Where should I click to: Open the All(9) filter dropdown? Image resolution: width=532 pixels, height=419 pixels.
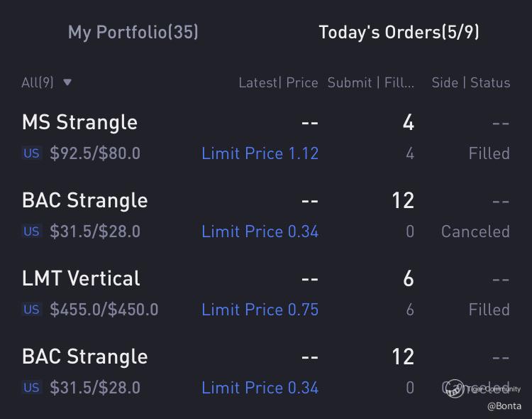(38, 82)
